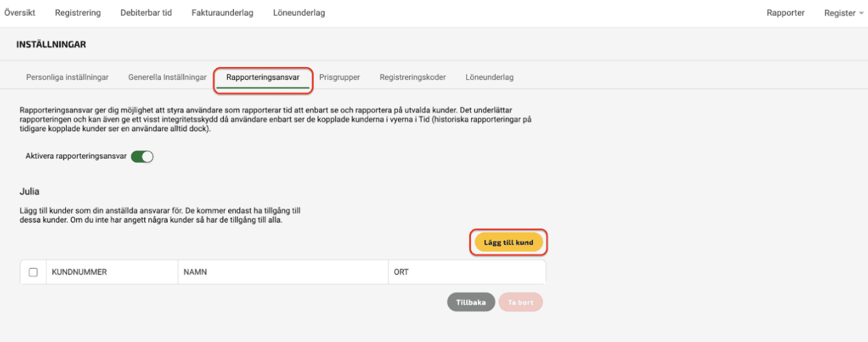Toggle the Aktivera rapporteringsansvar switch

(142, 157)
